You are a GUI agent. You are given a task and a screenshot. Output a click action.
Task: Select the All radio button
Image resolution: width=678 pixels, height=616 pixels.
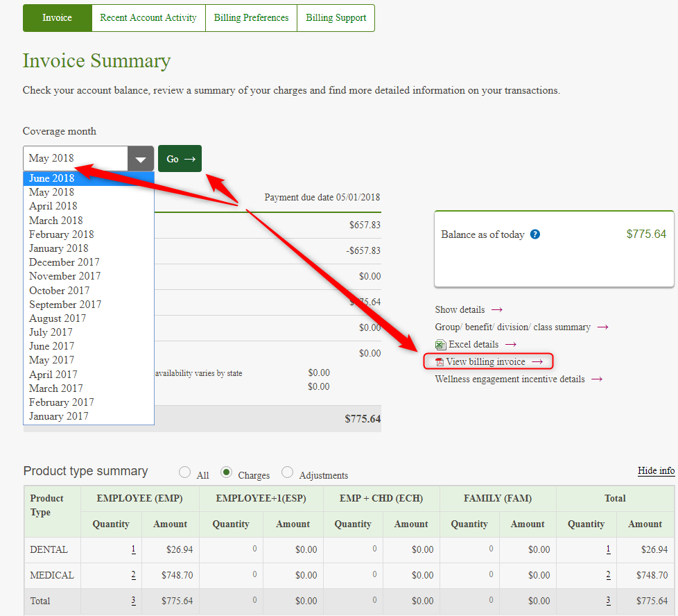coord(185,473)
